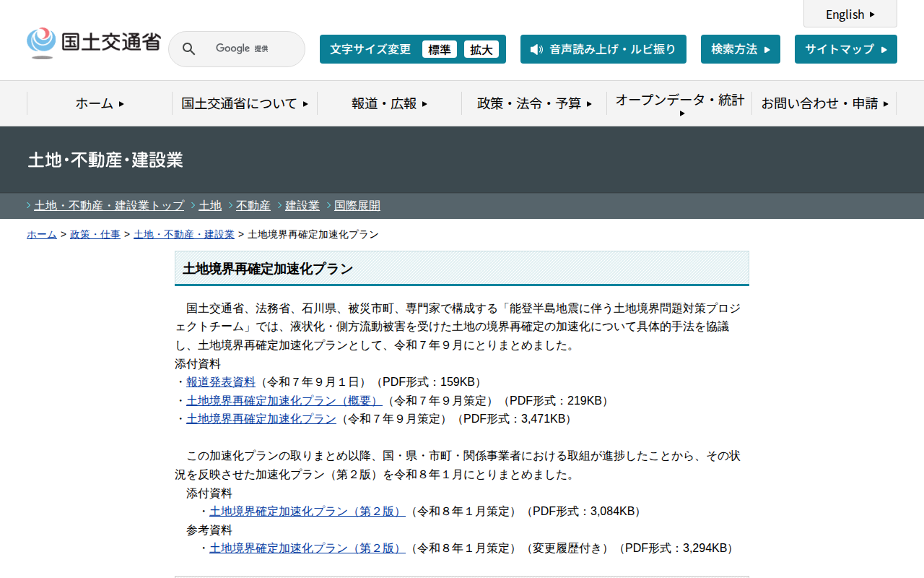Open 第2版 変更履歴付き PDF link
924x578 pixels.
pos(308,548)
